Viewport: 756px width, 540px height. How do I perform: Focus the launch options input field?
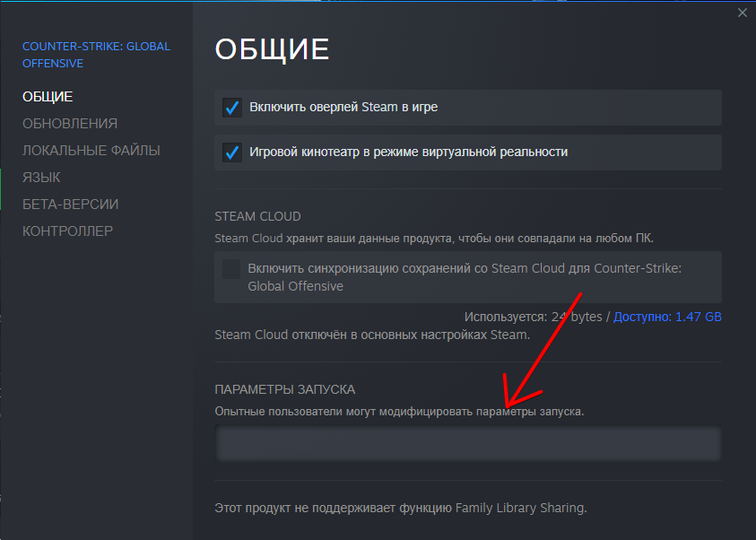point(467,443)
